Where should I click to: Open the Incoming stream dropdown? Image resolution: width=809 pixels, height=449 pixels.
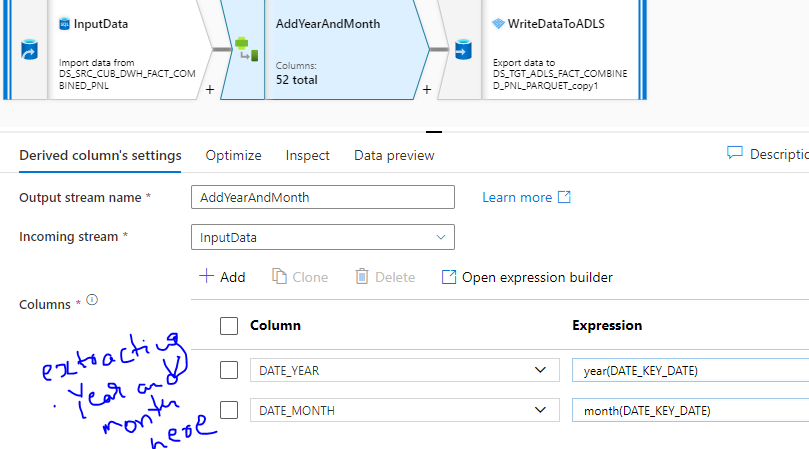[323, 237]
